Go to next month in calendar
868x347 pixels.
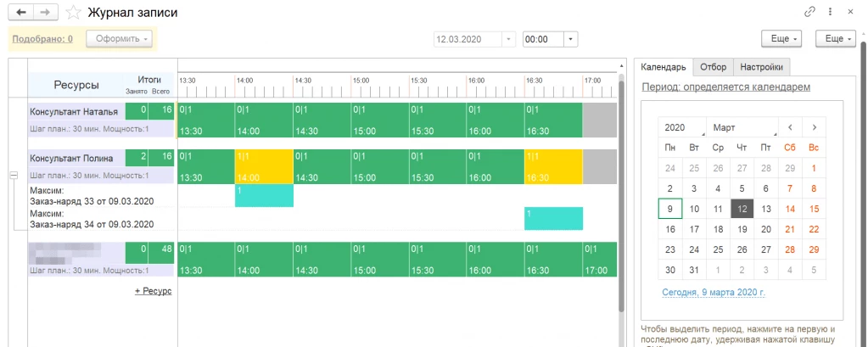(x=814, y=127)
